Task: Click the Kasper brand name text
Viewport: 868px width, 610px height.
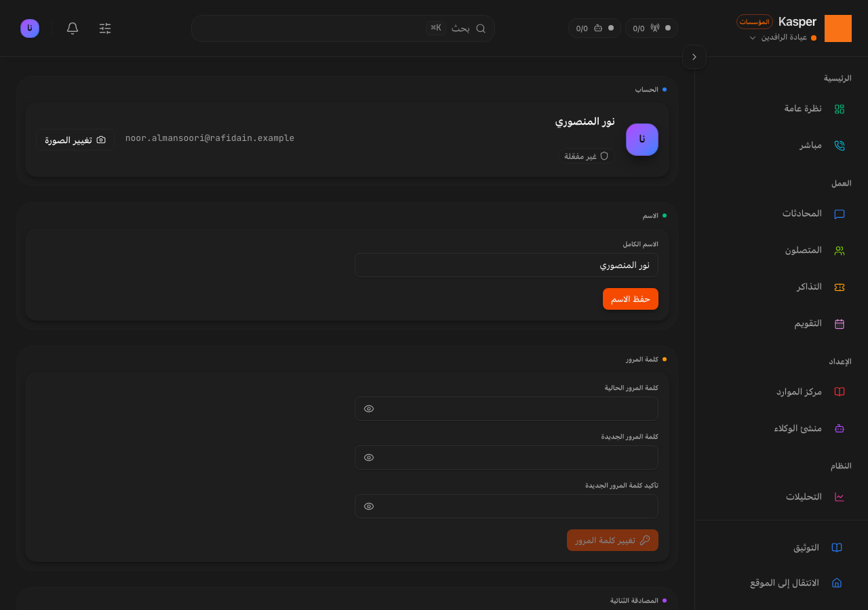Action: click(x=797, y=22)
